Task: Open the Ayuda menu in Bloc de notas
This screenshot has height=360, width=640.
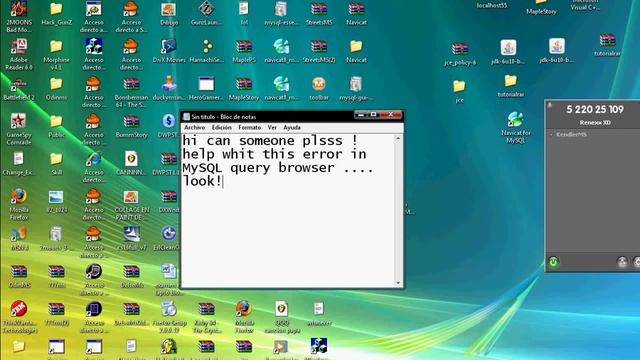Action: pyautogui.click(x=292, y=127)
